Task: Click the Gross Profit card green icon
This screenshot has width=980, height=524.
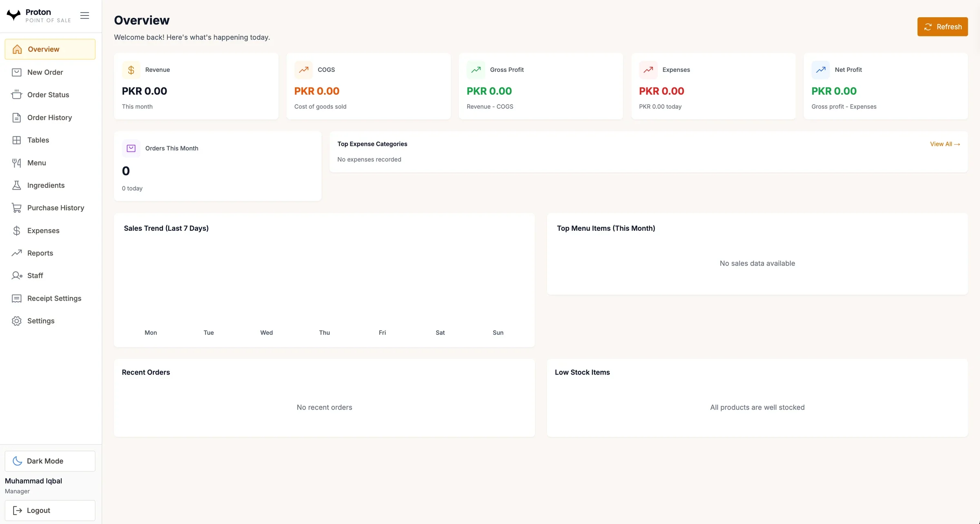Action: tap(476, 70)
